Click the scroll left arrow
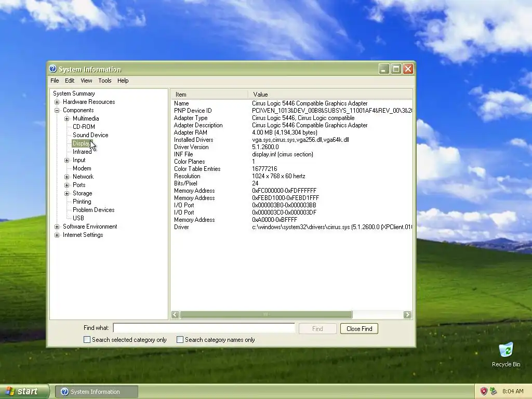Screen dimensions: 532x399 tap(175, 314)
